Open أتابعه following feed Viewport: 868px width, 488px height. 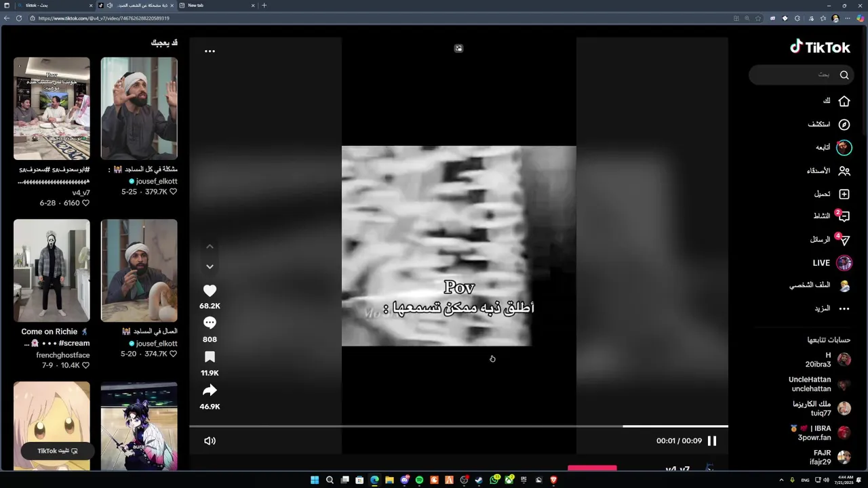click(x=833, y=148)
